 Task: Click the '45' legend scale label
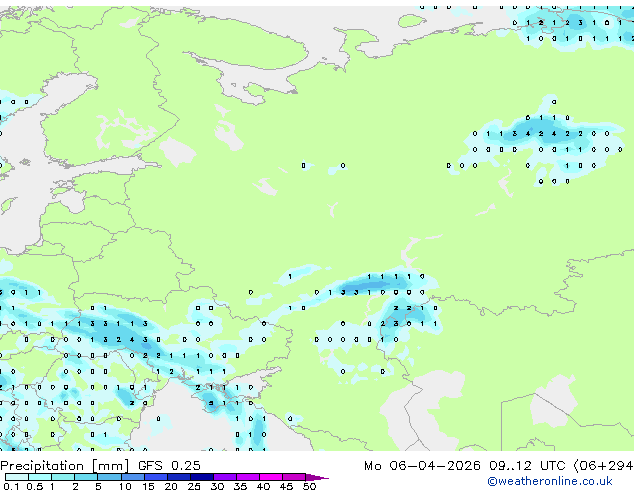click(286, 486)
